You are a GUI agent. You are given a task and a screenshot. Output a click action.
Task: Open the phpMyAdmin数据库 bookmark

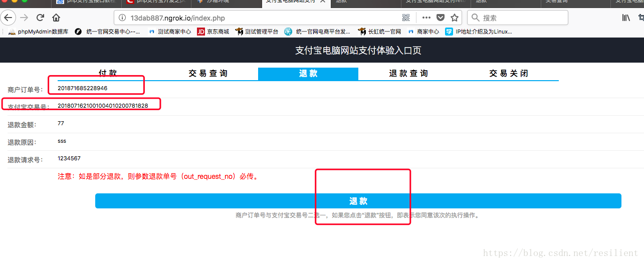click(39, 32)
